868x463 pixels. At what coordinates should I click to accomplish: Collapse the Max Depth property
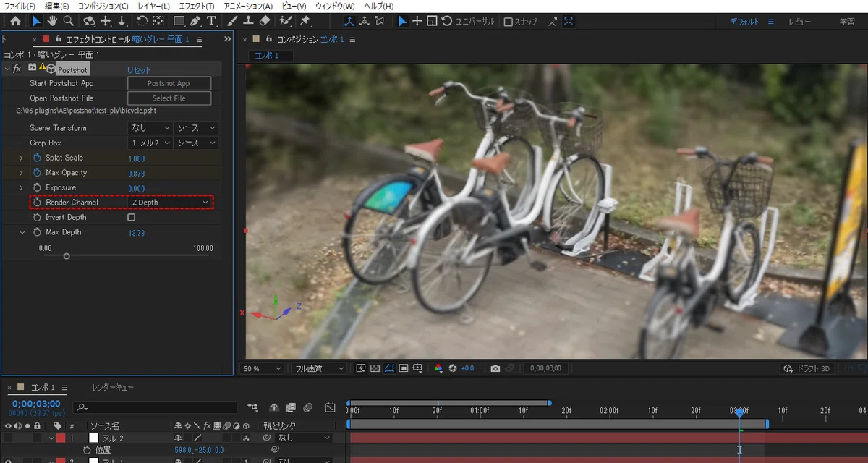point(22,232)
